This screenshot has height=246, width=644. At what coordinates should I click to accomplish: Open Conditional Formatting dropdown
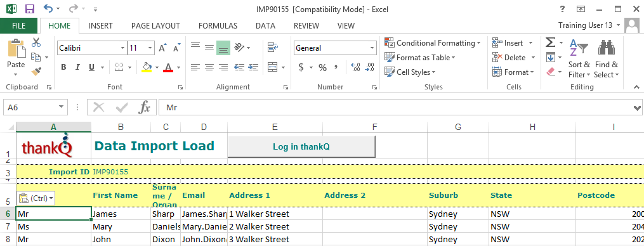point(433,42)
